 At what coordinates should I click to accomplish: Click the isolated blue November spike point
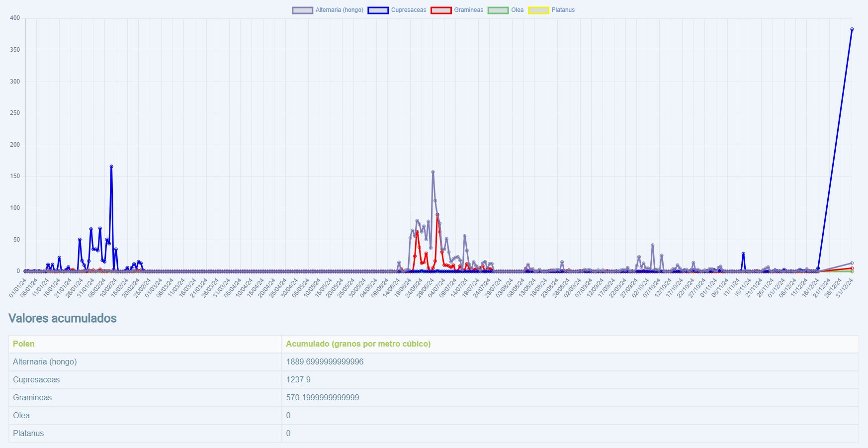(x=743, y=254)
